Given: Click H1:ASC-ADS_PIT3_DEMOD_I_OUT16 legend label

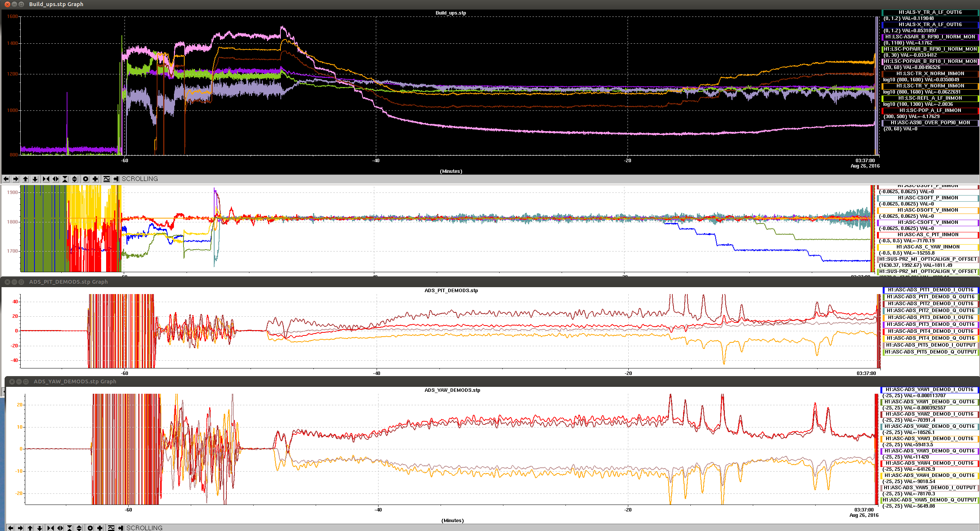Looking at the screenshot, I should point(930,317).
